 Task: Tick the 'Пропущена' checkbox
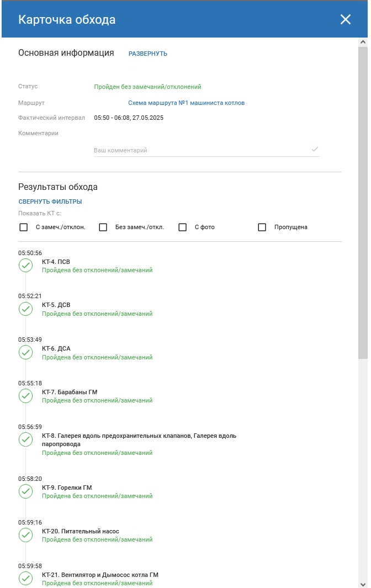pos(262,227)
